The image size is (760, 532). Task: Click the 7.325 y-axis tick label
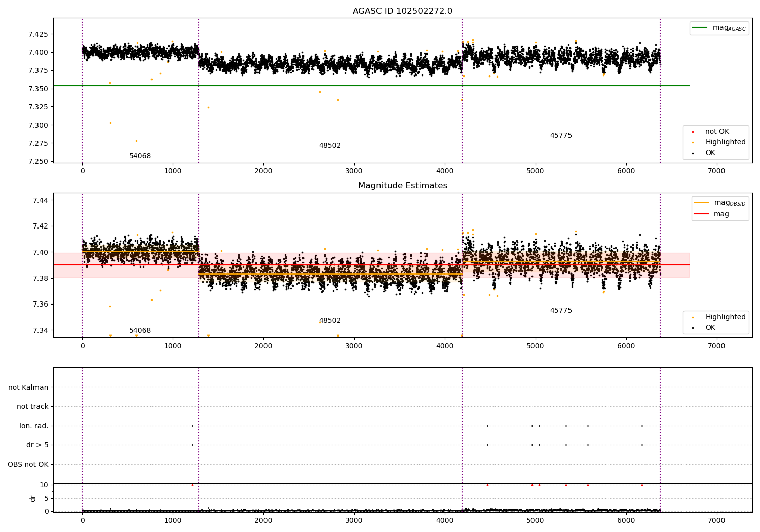pos(38,107)
